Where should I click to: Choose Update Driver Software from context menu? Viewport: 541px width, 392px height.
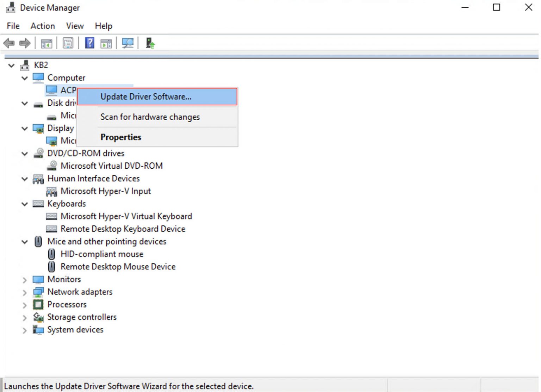pyautogui.click(x=146, y=97)
